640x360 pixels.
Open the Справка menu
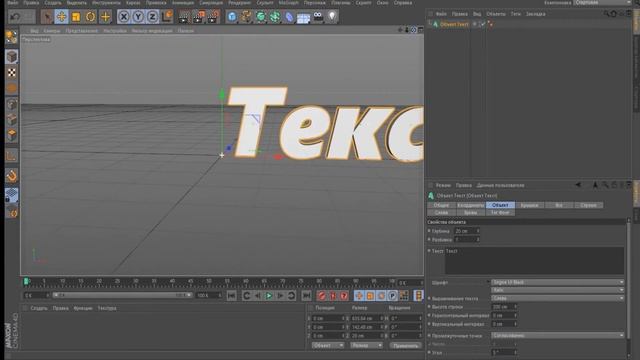pyautogui.click(x=403, y=2)
